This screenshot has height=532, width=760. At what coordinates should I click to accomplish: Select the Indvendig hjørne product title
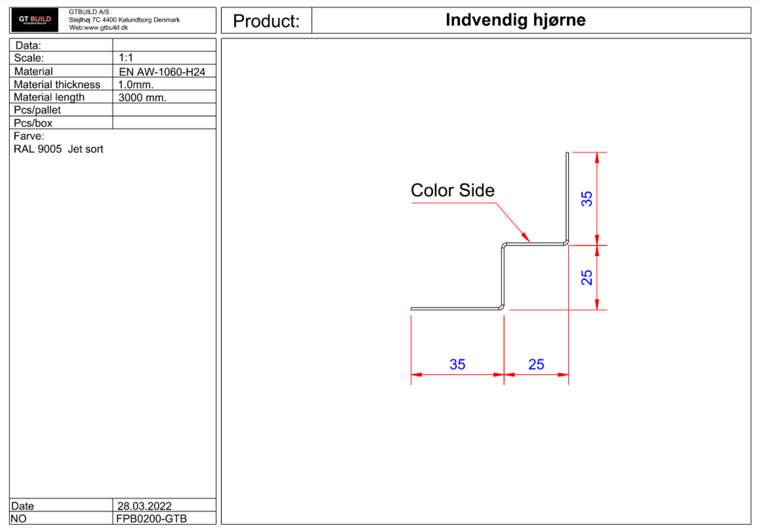click(515, 20)
